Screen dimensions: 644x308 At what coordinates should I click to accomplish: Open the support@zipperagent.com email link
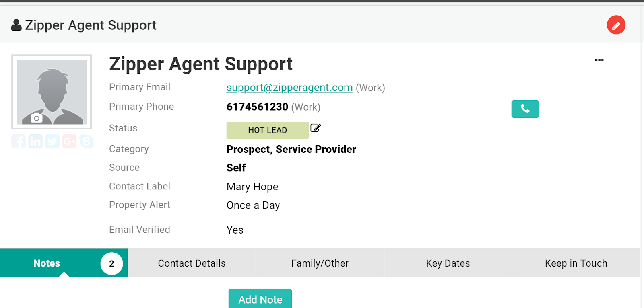click(x=289, y=88)
